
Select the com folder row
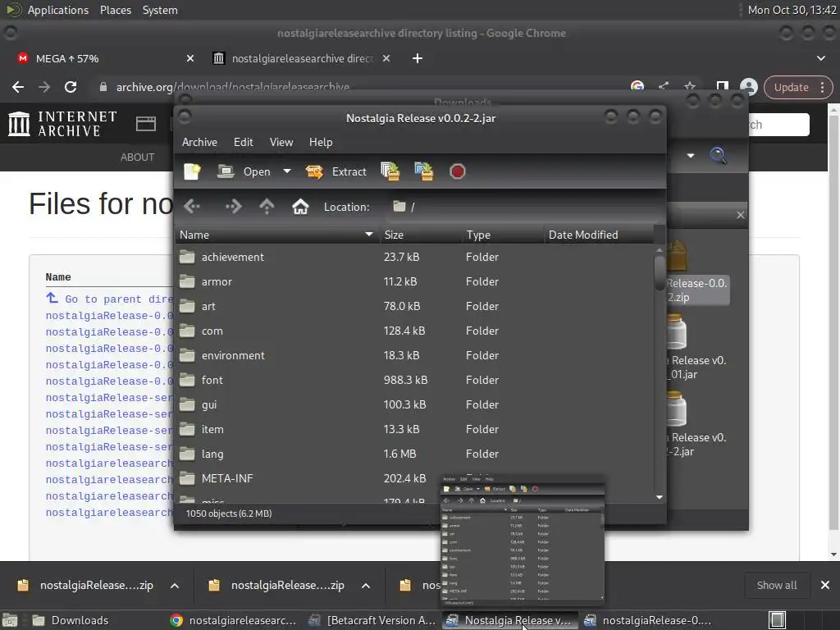pyautogui.click(x=414, y=331)
